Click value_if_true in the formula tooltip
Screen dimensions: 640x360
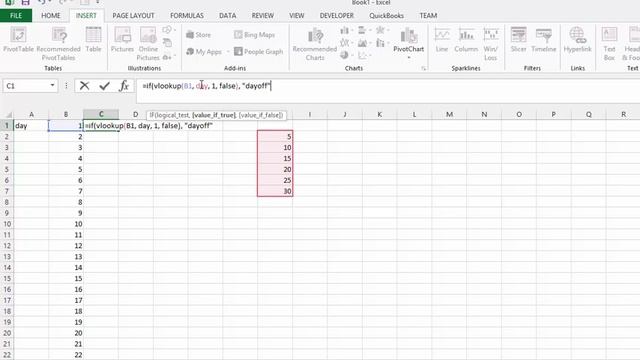214,115
